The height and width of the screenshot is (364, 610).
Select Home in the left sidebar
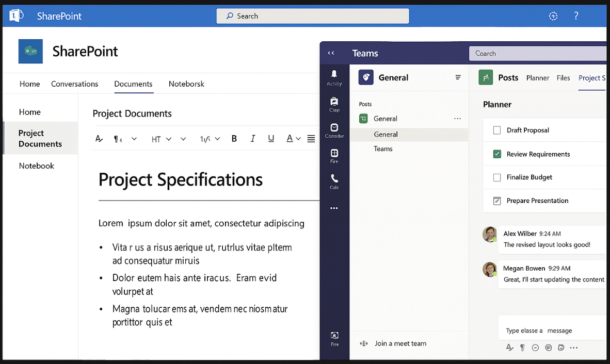tap(29, 112)
